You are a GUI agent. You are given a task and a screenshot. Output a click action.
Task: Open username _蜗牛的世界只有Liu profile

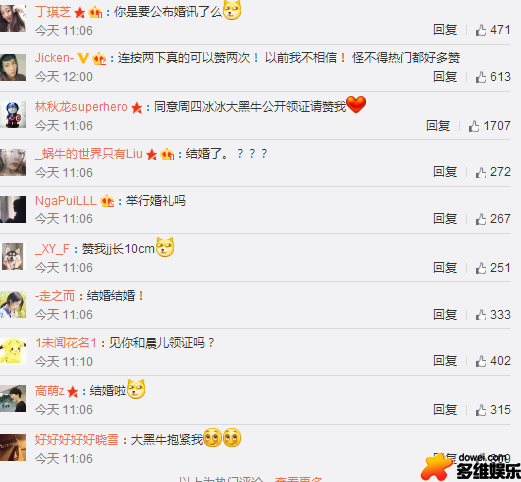tap(89, 154)
